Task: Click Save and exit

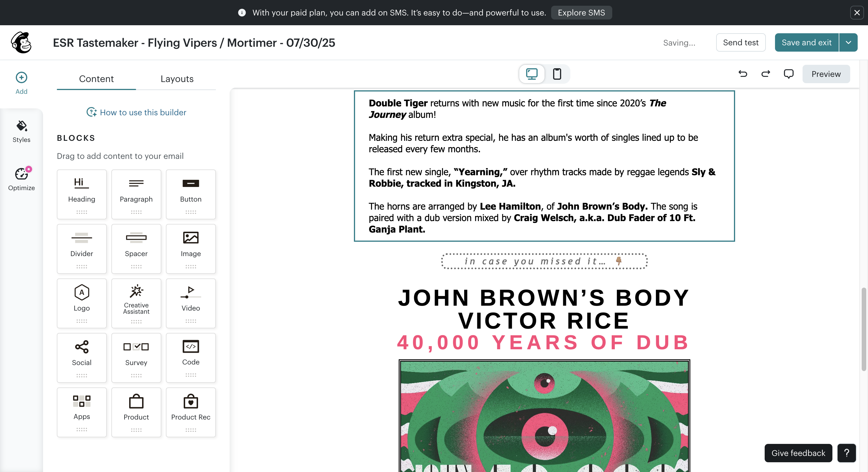Action: pyautogui.click(x=806, y=42)
